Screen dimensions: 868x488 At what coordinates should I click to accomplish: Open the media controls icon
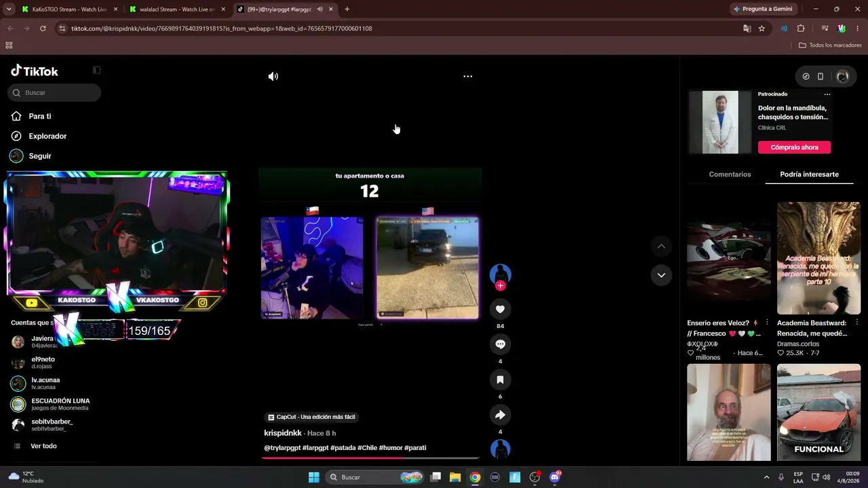point(825,28)
